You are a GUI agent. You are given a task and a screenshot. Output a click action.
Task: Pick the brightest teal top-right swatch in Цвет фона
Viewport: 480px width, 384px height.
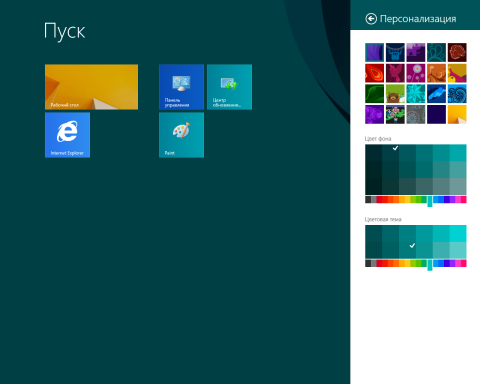pyautogui.click(x=458, y=153)
